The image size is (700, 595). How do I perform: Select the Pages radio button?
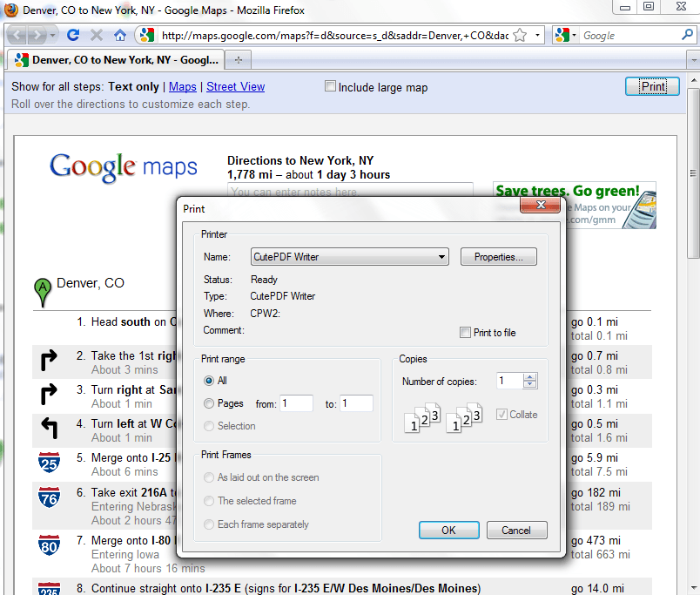point(209,403)
